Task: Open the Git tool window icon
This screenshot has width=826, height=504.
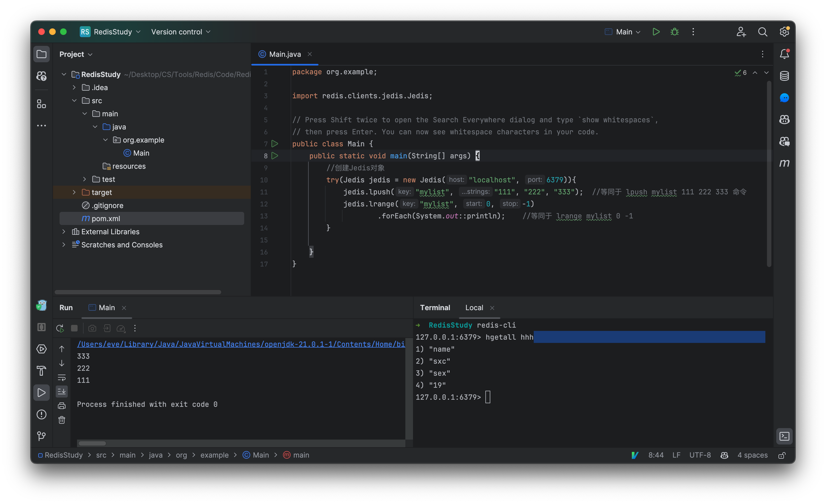Action: (x=41, y=436)
